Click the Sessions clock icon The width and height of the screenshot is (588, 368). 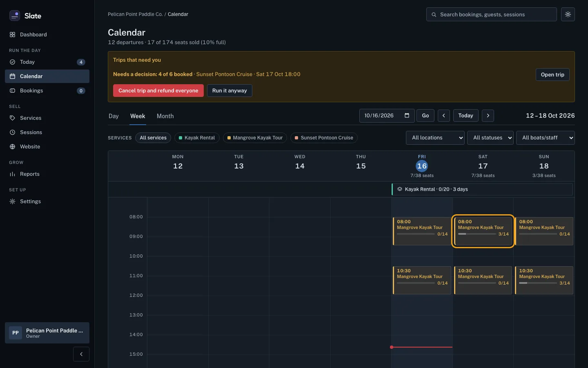point(12,132)
